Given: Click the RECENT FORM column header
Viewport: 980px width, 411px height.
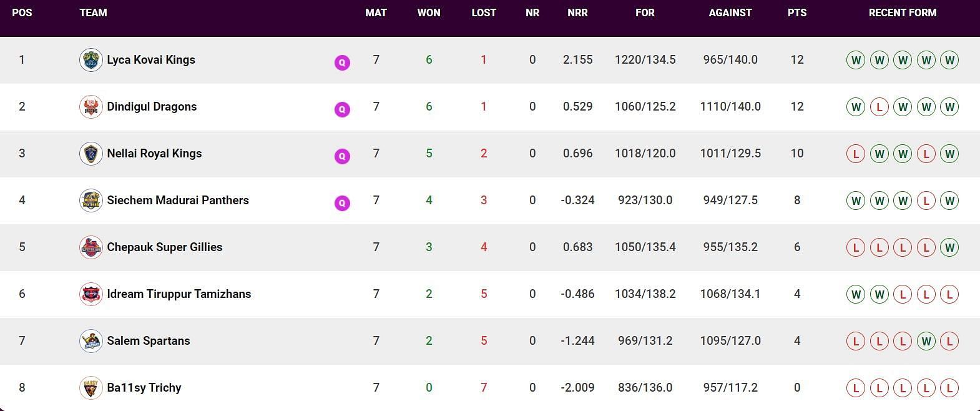Looking at the screenshot, I should pyautogui.click(x=903, y=12).
